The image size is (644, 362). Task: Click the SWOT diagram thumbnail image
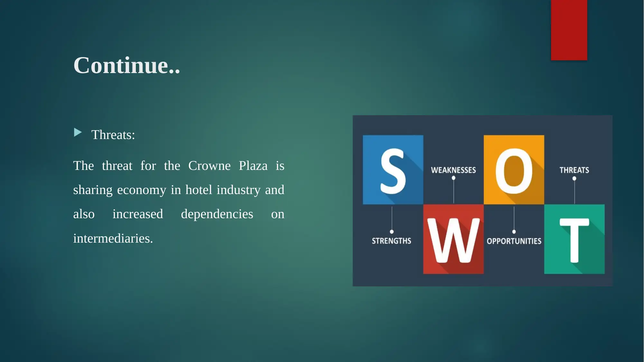(482, 200)
